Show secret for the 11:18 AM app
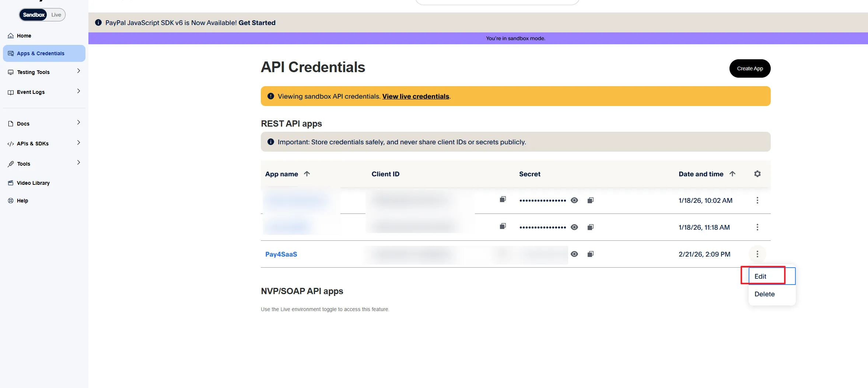 point(574,227)
